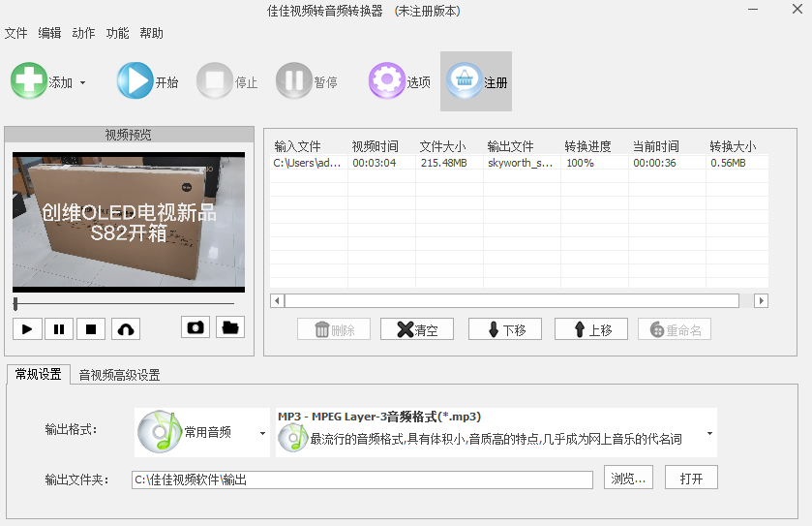Expand the 添加 dropdown arrow
Viewport: 812px width, 526px height.
pos(82,82)
